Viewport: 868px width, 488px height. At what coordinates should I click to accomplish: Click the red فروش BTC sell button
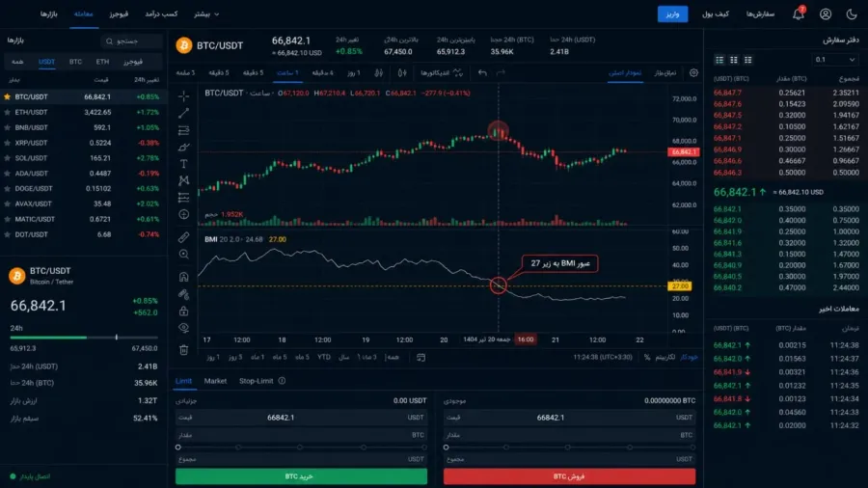570,476
